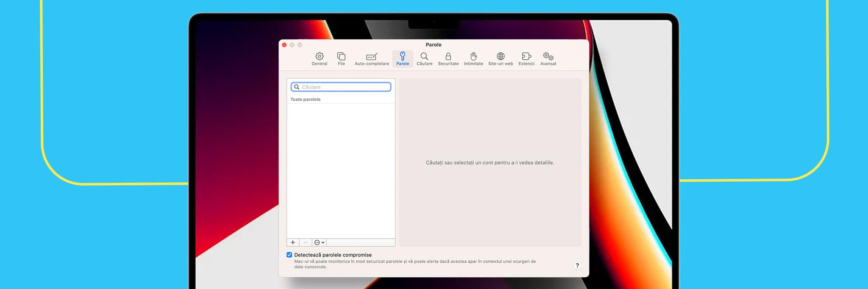Add a new password with plus button
Screen dimensions: 868x289
click(293, 242)
